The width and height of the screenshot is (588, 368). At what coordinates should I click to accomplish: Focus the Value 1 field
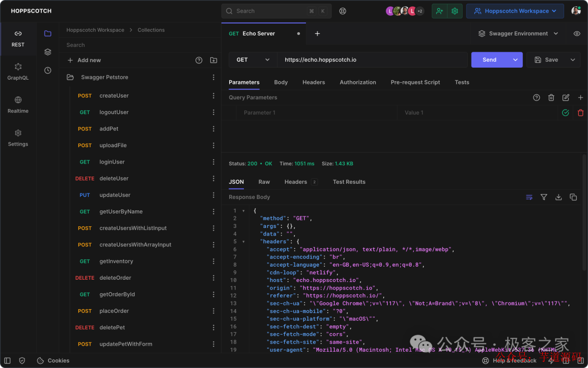point(477,113)
